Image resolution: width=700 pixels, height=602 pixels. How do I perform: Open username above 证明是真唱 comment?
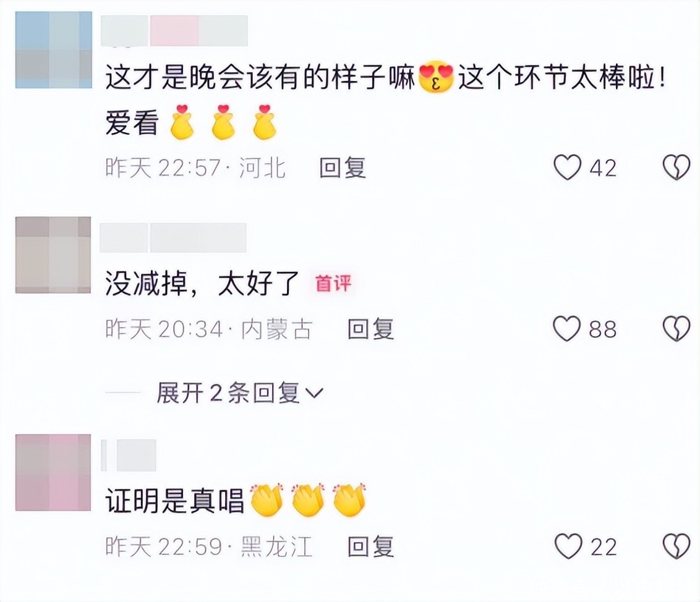tap(129, 455)
